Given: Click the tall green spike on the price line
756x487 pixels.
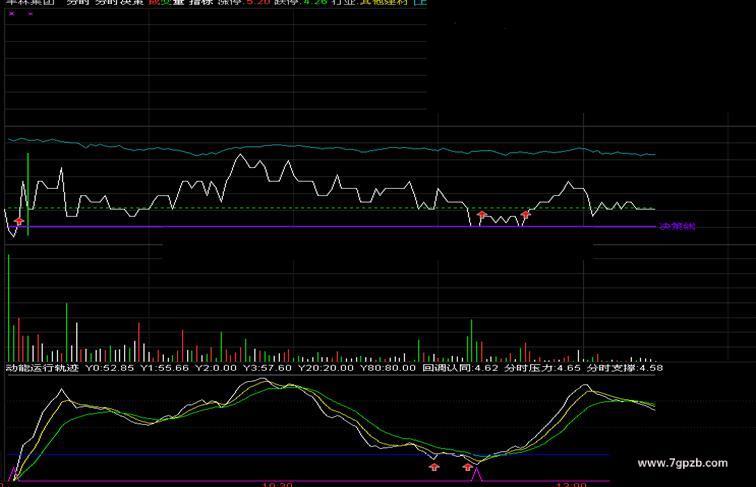Looking at the screenshot, I should tap(28, 194).
